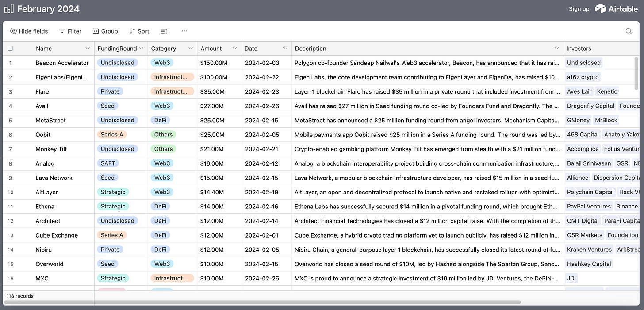Expand the Name column dropdown arrow

[x=87, y=49]
